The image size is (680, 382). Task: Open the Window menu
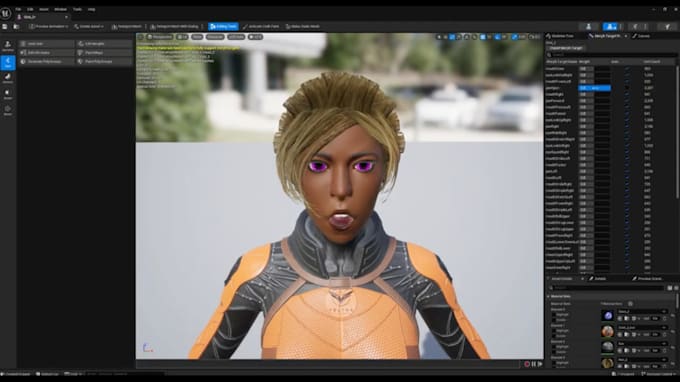click(x=61, y=9)
